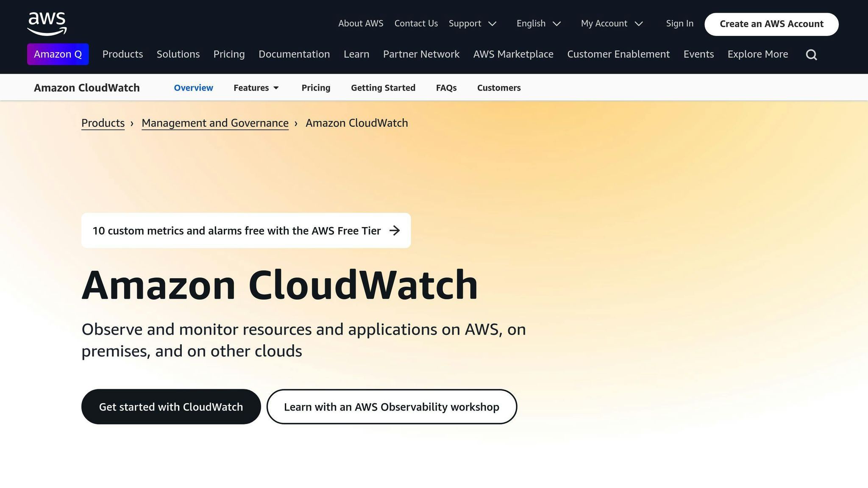Follow the Management and Governance breadcrumb link
Screen dimensions: 868x488
pyautogui.click(x=214, y=123)
